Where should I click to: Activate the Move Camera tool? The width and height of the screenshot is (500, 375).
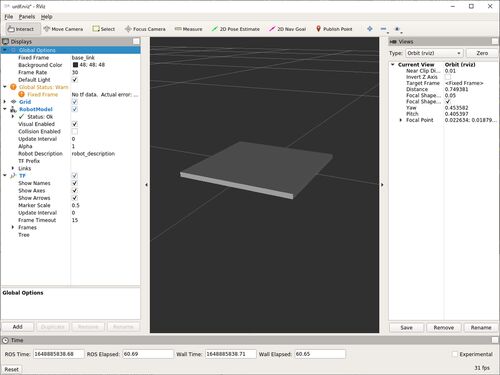point(63,29)
